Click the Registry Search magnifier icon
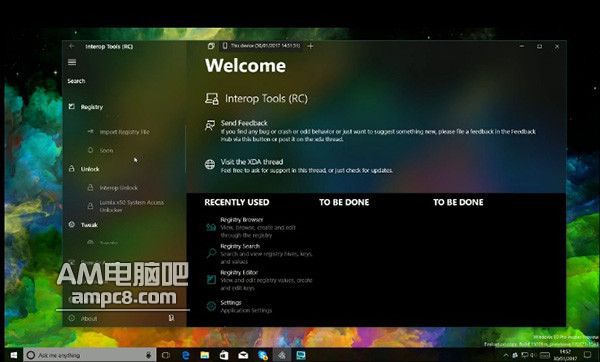The width and height of the screenshot is (600, 362). [x=211, y=253]
